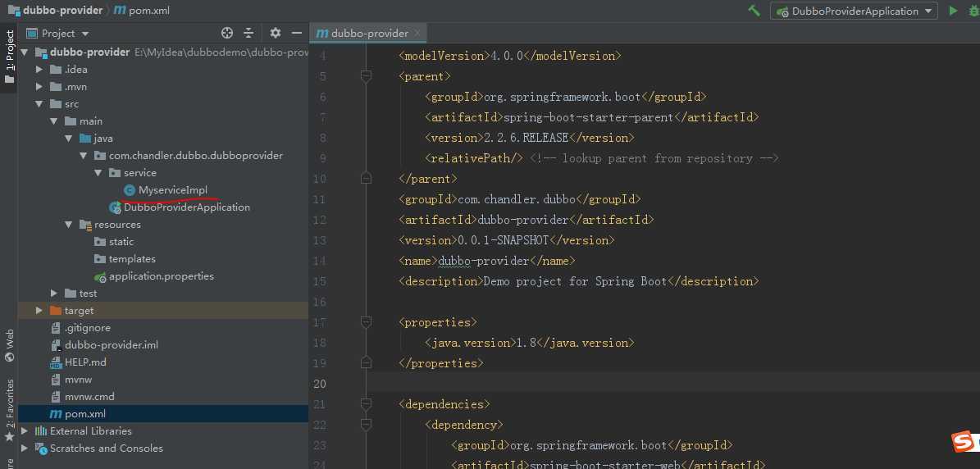This screenshot has height=469, width=980.
Task: Select the .gitignore file
Action: 88,328
